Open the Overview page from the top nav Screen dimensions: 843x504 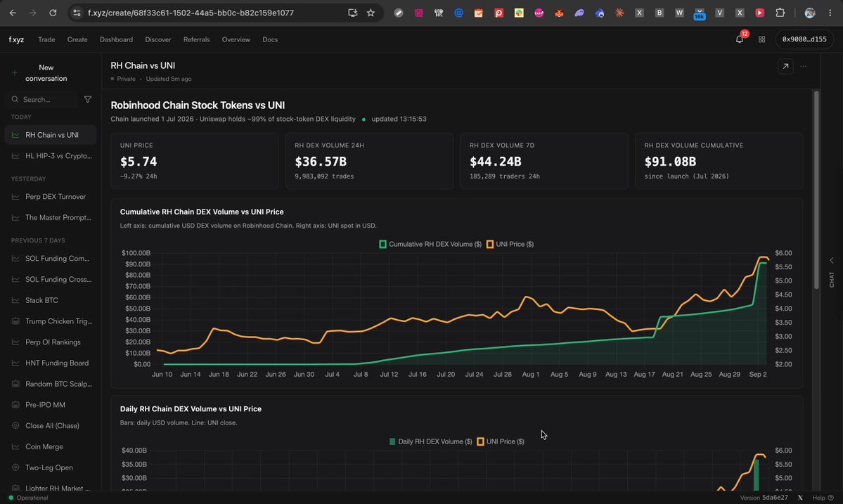click(x=236, y=39)
